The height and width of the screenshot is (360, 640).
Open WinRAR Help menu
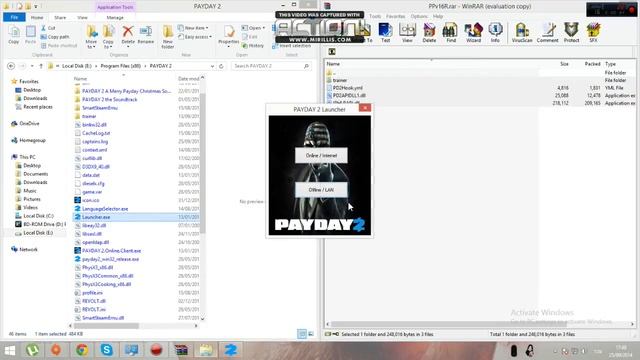(x=438, y=16)
